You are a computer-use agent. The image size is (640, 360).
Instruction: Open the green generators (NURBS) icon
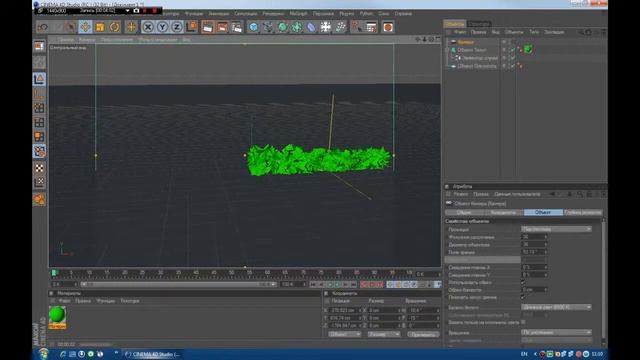point(282,27)
